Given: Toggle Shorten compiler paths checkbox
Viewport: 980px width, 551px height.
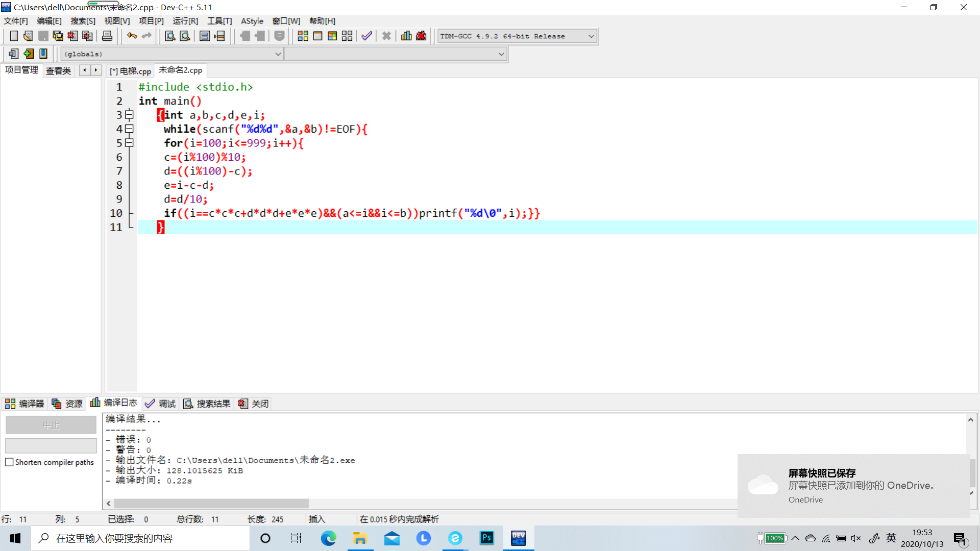Looking at the screenshot, I should pyautogui.click(x=9, y=462).
